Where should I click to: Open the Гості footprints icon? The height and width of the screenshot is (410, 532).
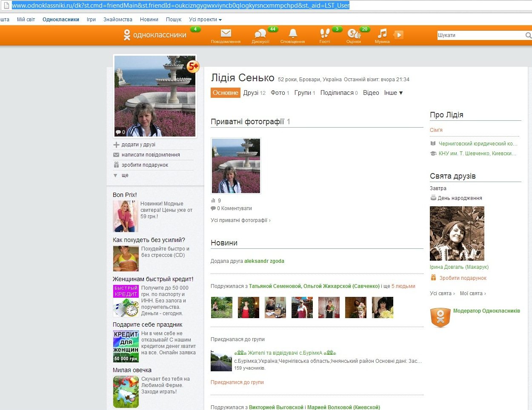(325, 33)
